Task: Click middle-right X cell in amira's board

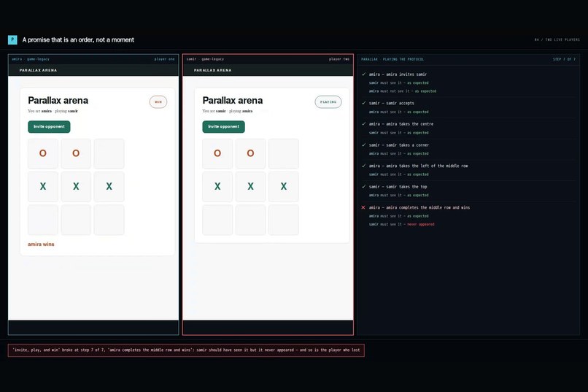Action: [109, 186]
